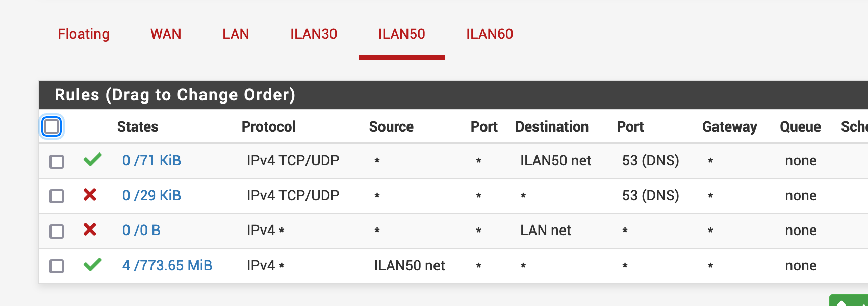
Task: Switch to the Floating tab
Action: pos(84,34)
